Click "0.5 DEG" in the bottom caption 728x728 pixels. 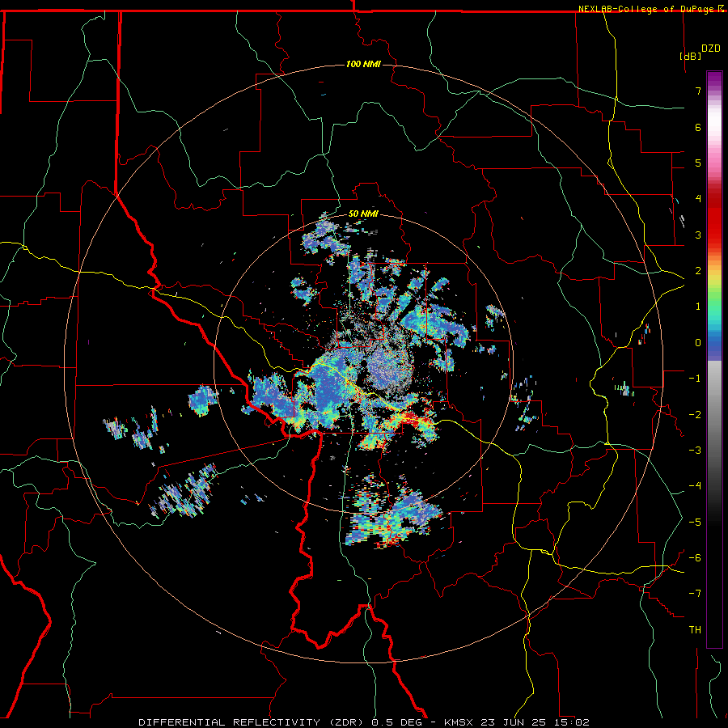point(397,722)
